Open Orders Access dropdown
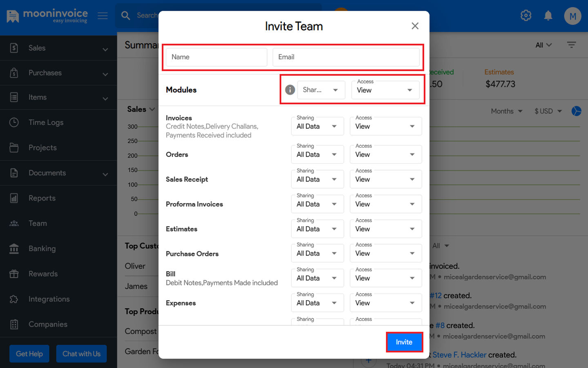 click(385, 155)
